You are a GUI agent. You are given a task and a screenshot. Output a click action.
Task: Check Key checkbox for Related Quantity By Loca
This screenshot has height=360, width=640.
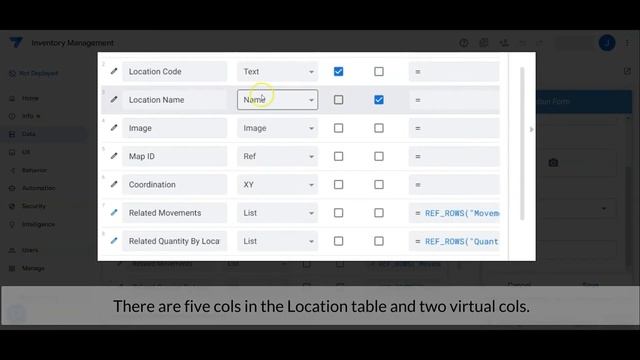tap(338, 241)
